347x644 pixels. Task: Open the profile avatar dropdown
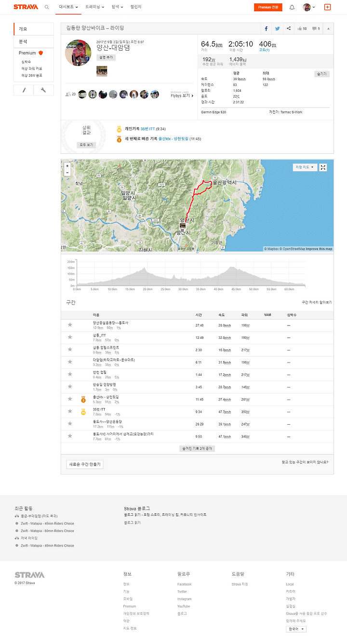click(x=309, y=7)
